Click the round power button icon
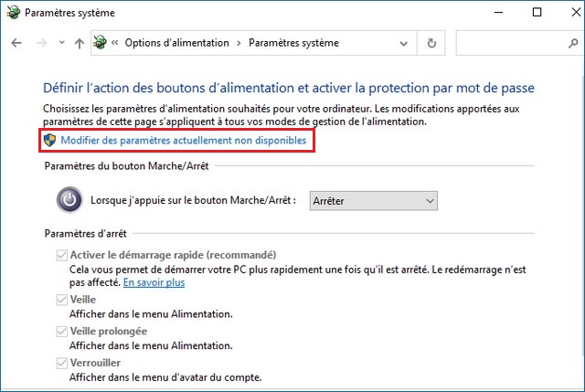Image resolution: width=585 pixels, height=392 pixels. (69, 199)
